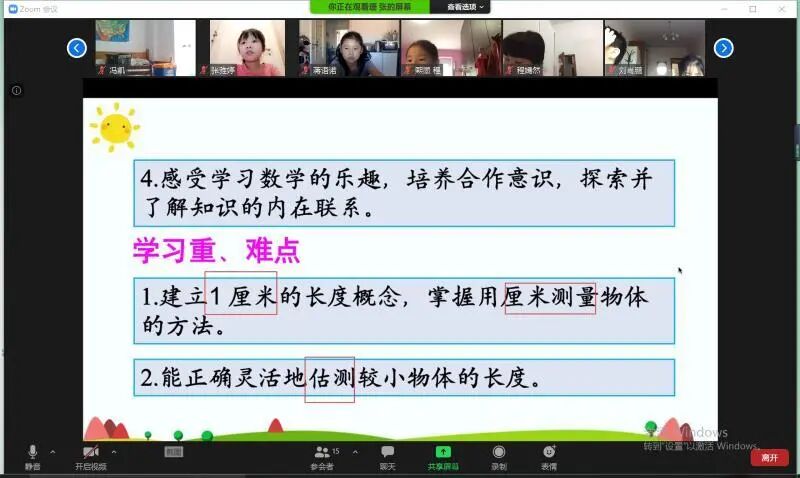Open the 查看选项 view options dropdown

coord(465,7)
